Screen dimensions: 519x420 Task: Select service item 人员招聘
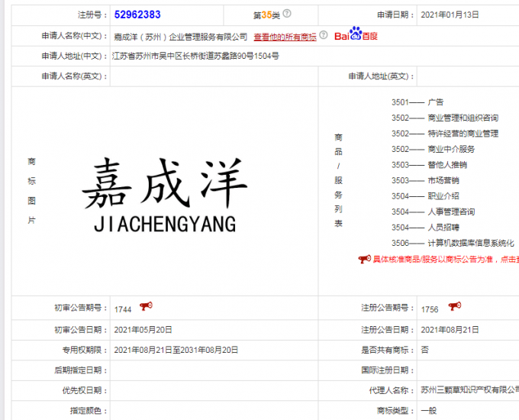pos(443,228)
